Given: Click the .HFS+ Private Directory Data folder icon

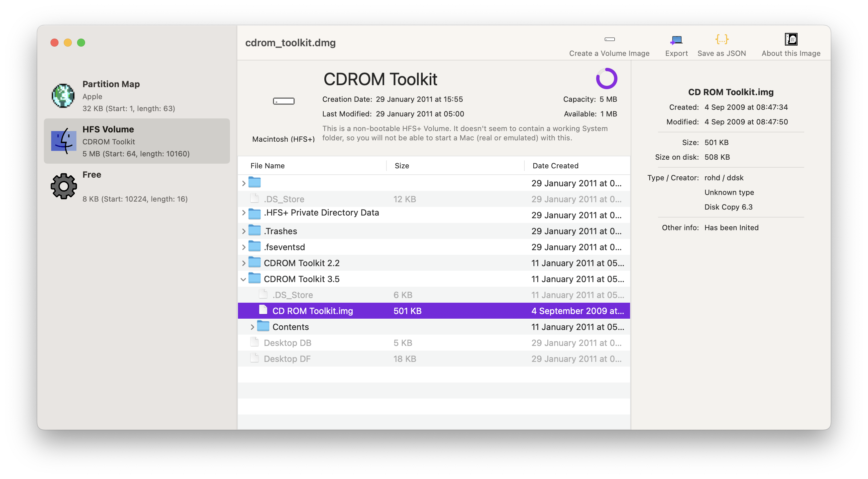Looking at the screenshot, I should coord(255,214).
